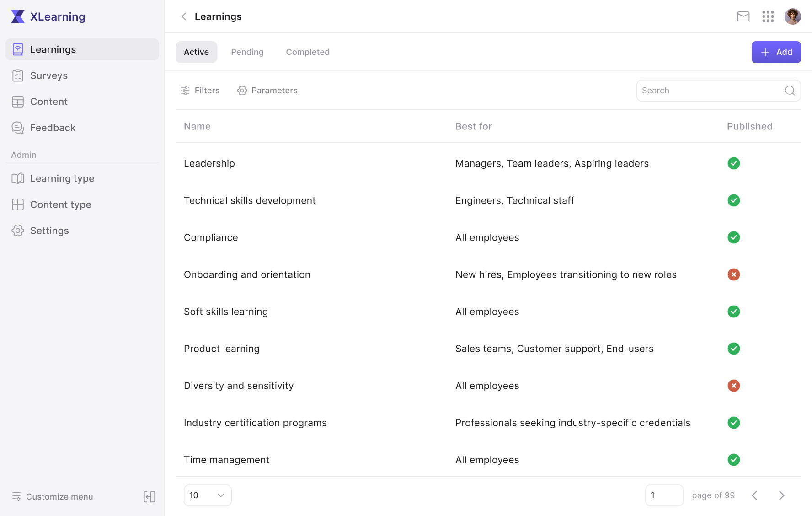This screenshot has height=516, width=812.
Task: Click the back arrow beside Learnings title
Action: point(184,16)
